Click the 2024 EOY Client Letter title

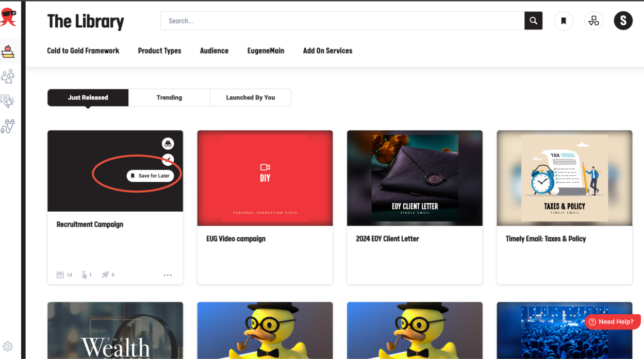[387, 238]
